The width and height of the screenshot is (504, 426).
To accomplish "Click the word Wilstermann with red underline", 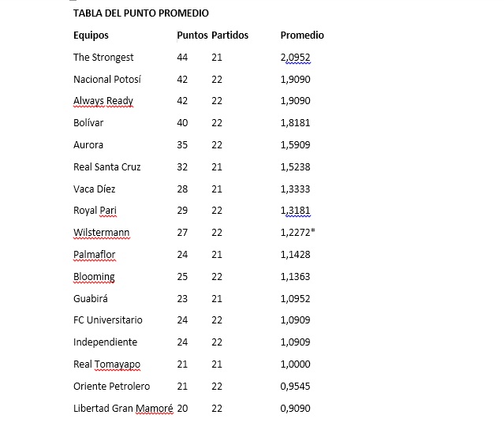I will pyautogui.click(x=101, y=233).
